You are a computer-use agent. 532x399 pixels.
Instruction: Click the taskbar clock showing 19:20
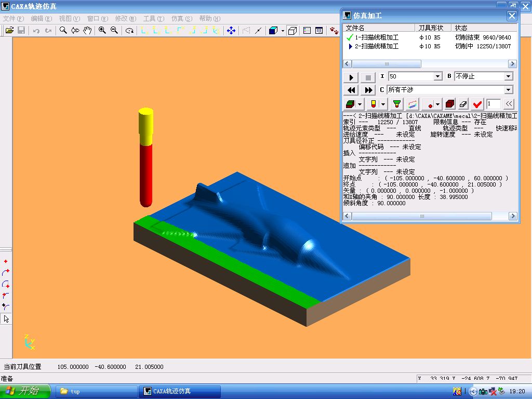pos(517,392)
